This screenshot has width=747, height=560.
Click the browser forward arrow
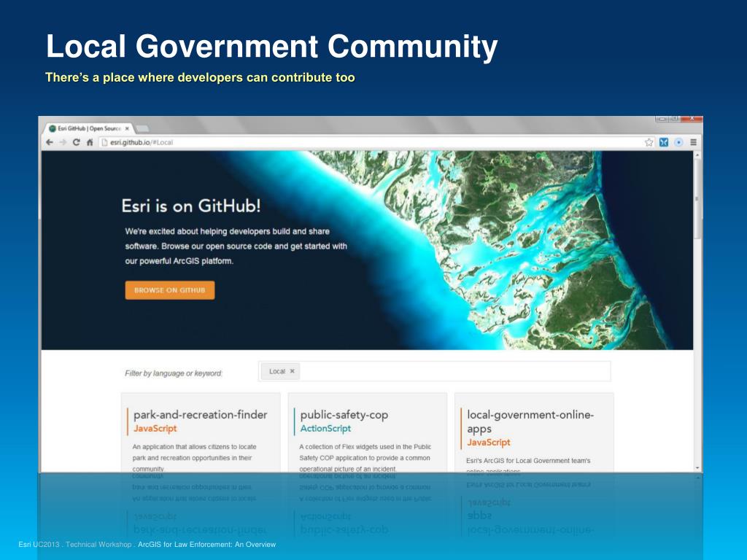click(x=63, y=142)
